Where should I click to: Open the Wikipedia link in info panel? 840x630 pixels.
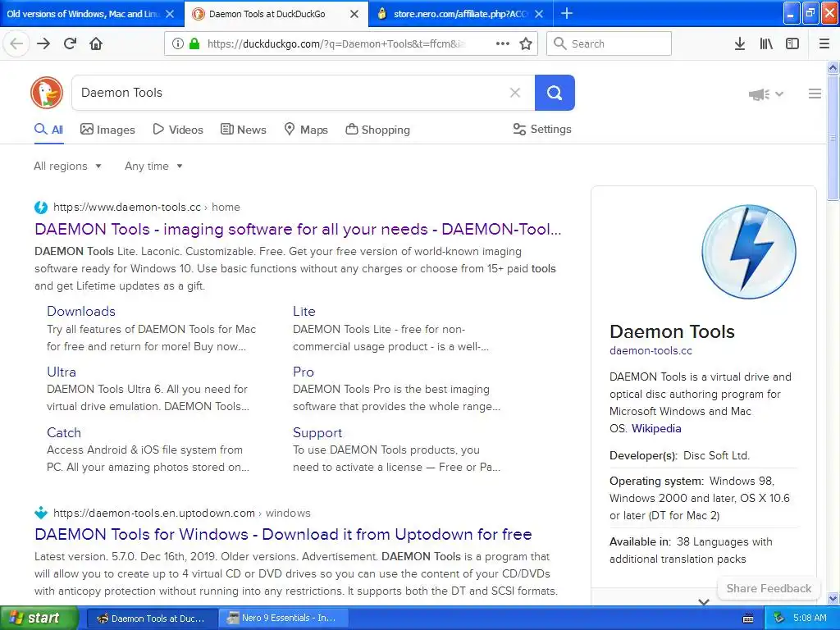[656, 428]
